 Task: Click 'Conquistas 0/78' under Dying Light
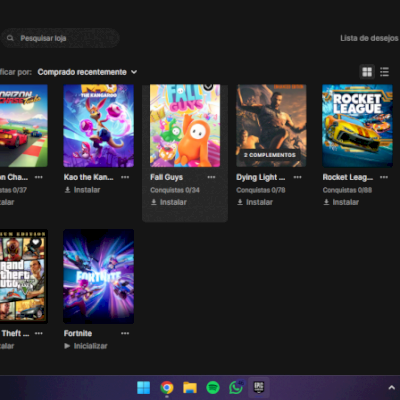[x=261, y=190]
